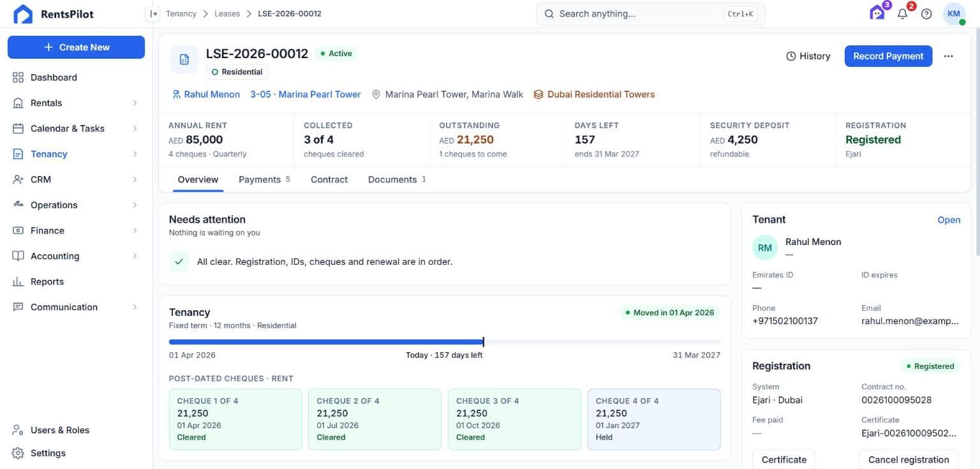Open the help question mark icon
This screenshot has width=980, height=469.
[x=926, y=14]
